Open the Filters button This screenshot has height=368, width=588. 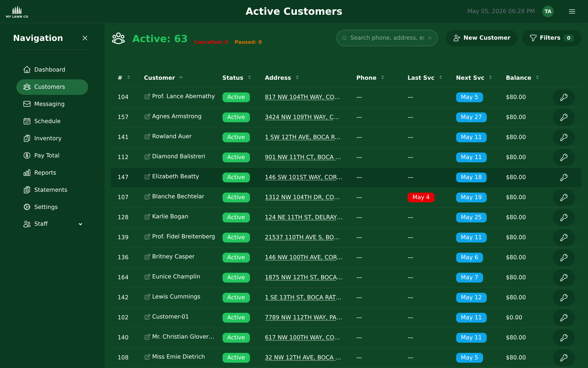click(551, 38)
